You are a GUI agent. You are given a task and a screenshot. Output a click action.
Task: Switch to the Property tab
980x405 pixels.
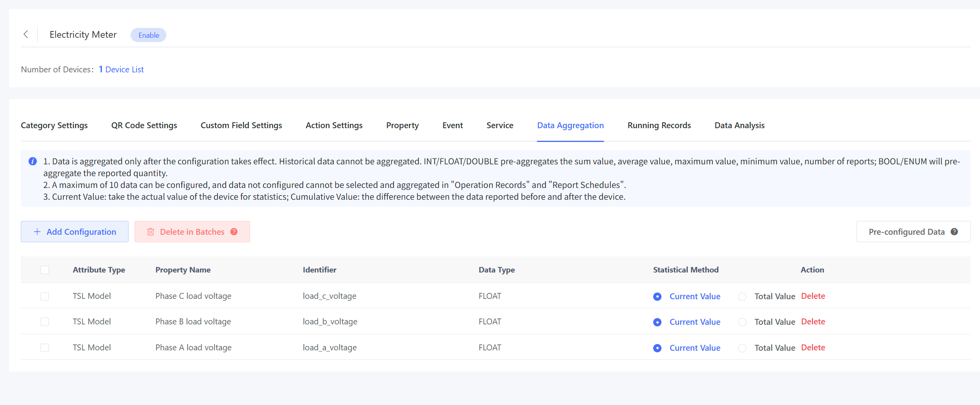point(402,125)
